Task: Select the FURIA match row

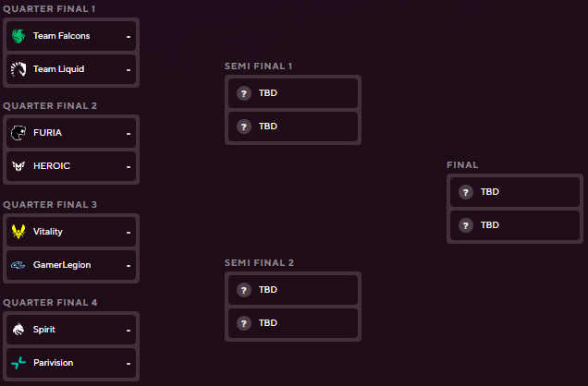Action: (71, 133)
